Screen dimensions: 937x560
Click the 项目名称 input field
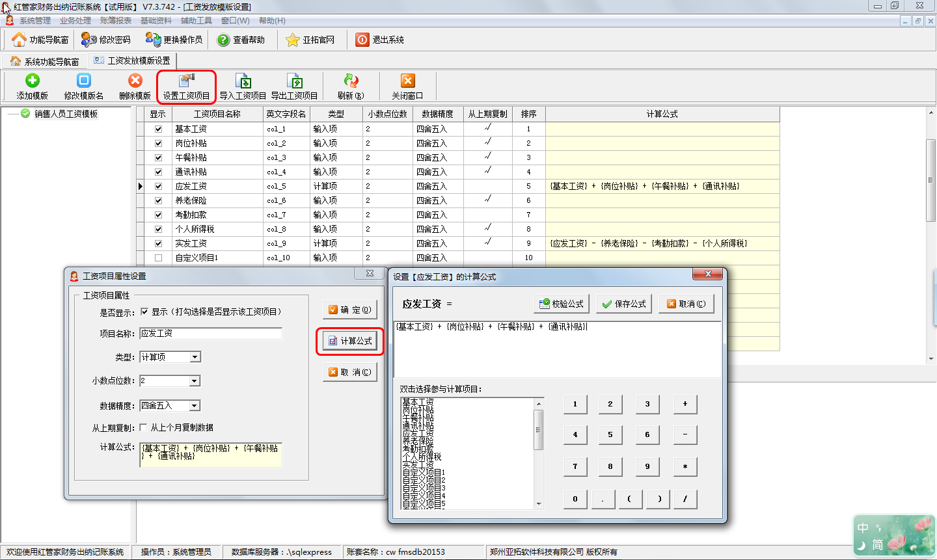click(211, 333)
